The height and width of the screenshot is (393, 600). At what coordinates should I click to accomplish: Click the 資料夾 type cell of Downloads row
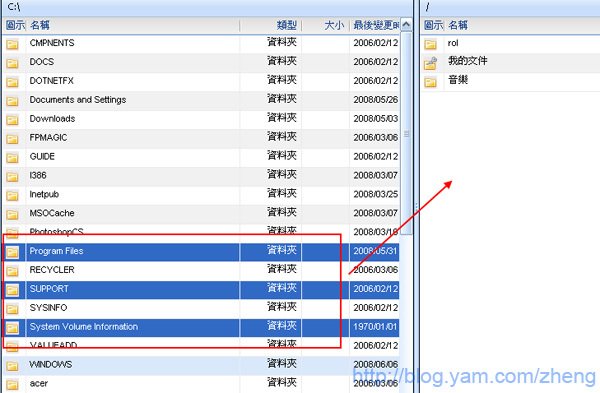click(x=282, y=118)
